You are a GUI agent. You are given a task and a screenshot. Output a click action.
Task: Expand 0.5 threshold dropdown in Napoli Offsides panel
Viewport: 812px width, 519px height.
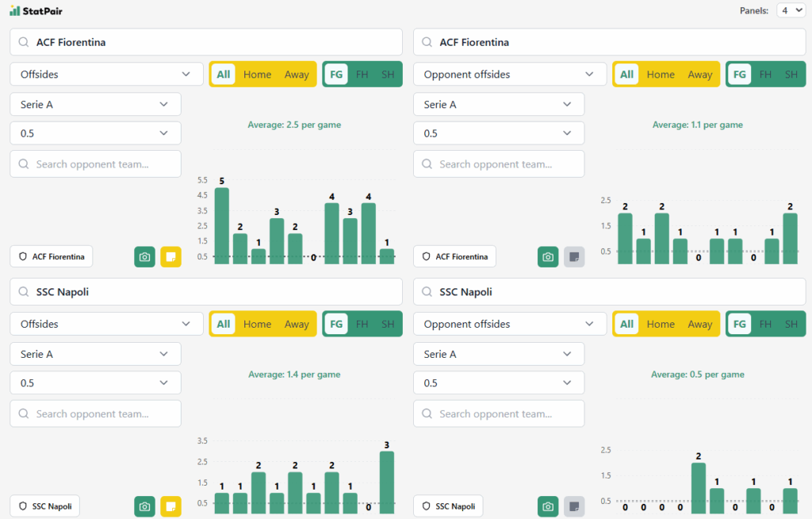pos(95,383)
